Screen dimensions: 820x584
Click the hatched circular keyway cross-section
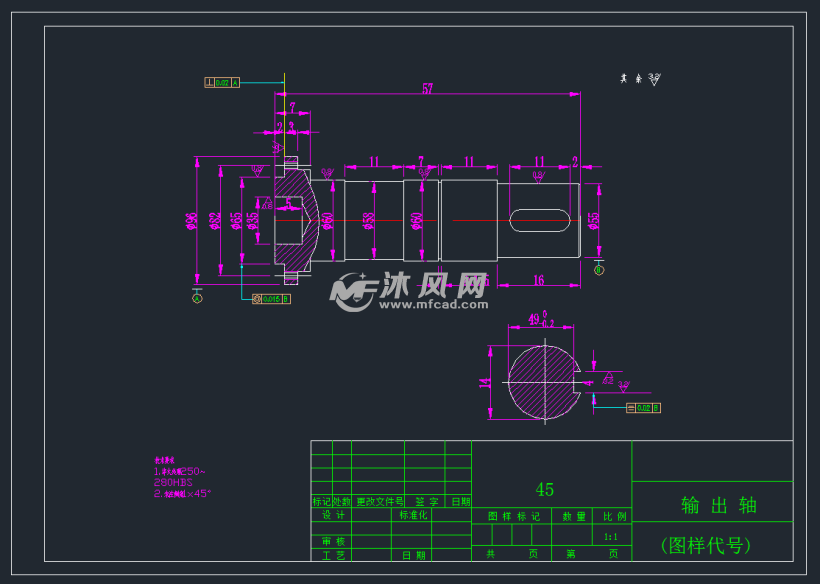(x=544, y=382)
